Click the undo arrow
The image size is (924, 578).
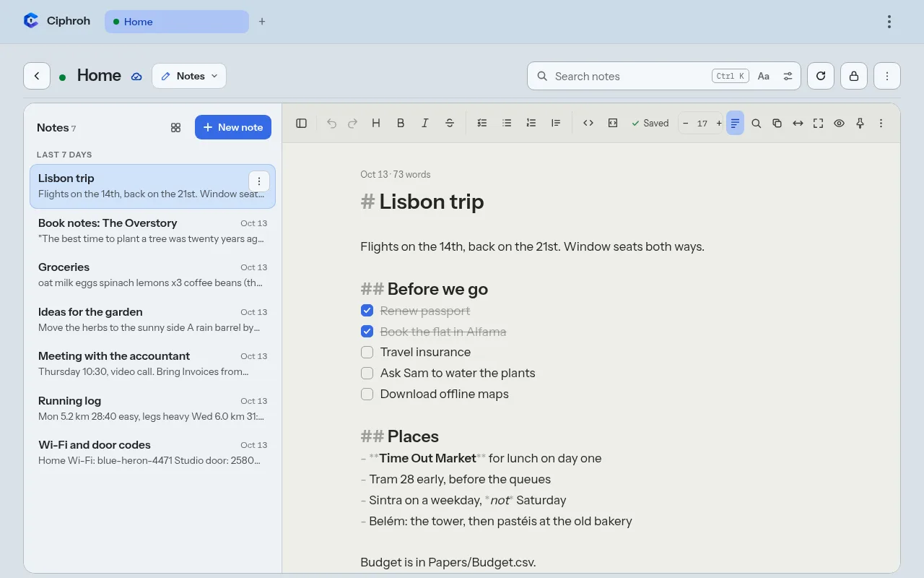coord(331,124)
